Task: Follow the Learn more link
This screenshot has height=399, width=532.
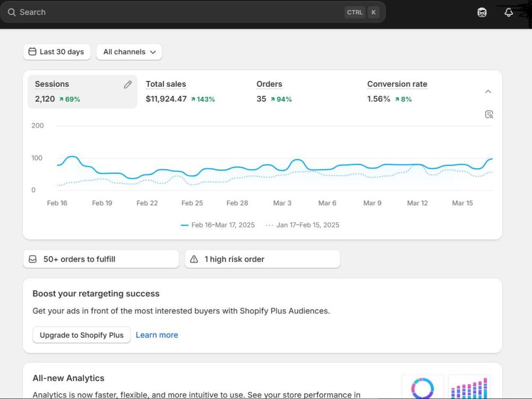Action: (x=157, y=335)
